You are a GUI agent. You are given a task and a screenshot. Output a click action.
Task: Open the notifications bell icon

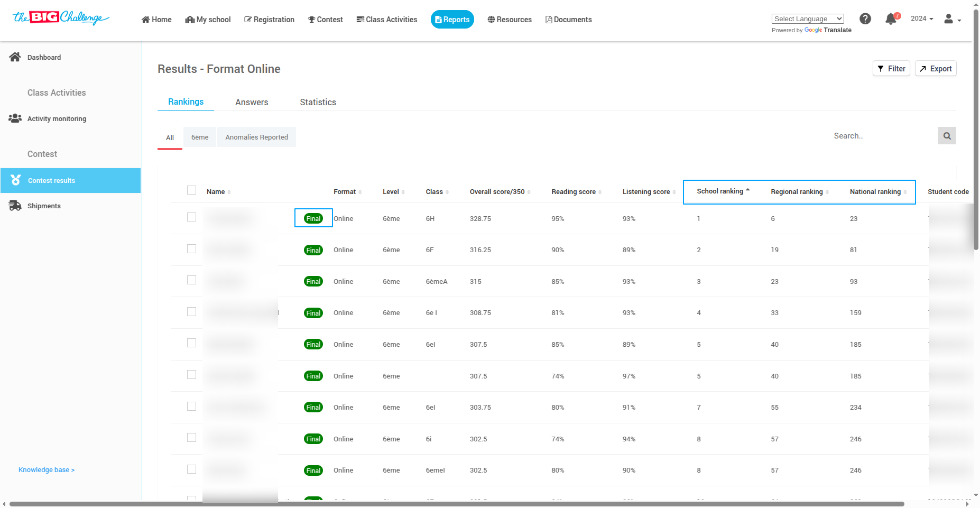pos(891,19)
